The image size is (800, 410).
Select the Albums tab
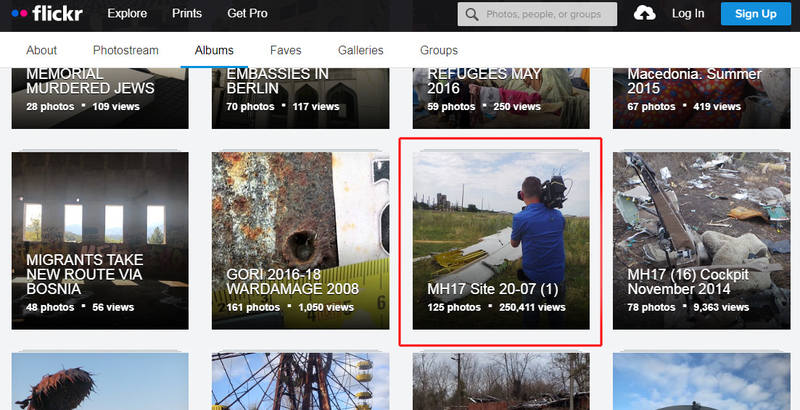click(x=214, y=50)
